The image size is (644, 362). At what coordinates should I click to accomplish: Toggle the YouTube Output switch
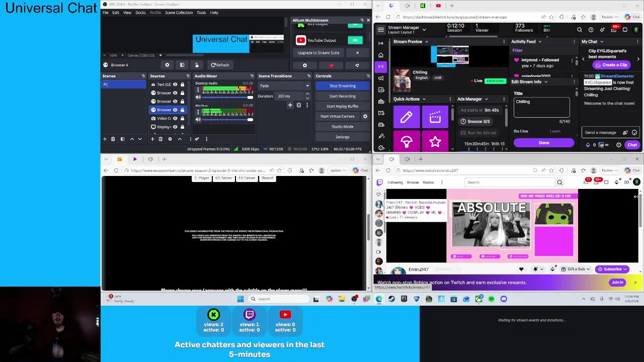tap(355, 40)
